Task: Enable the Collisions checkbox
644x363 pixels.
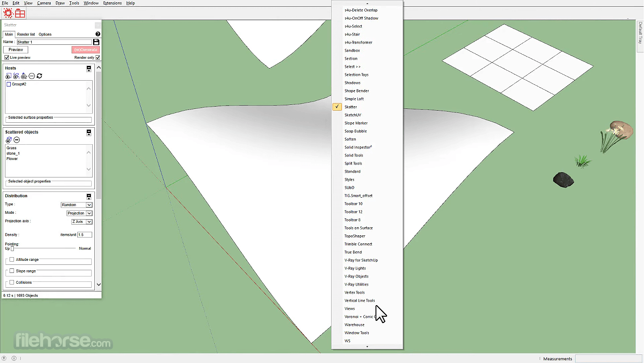Action: coord(12,282)
